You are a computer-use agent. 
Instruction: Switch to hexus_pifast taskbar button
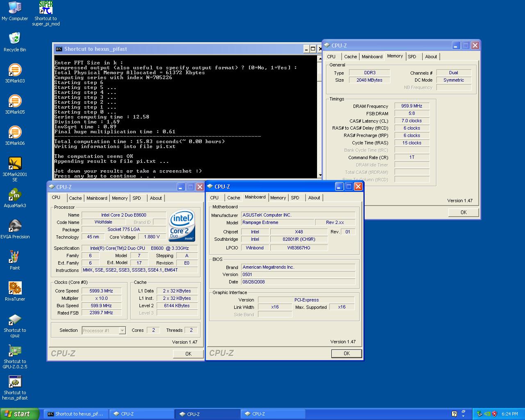76,414
